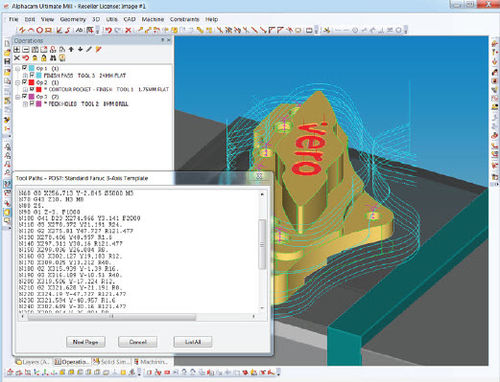Click the circle geometry tool icon
The image size is (500, 382).
pyautogui.click(x=39, y=30)
